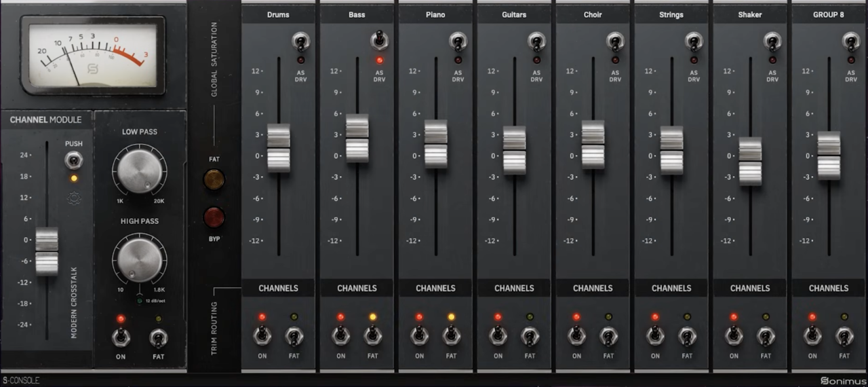Click the Piano fader handle
The height and width of the screenshot is (387, 868).
435,144
